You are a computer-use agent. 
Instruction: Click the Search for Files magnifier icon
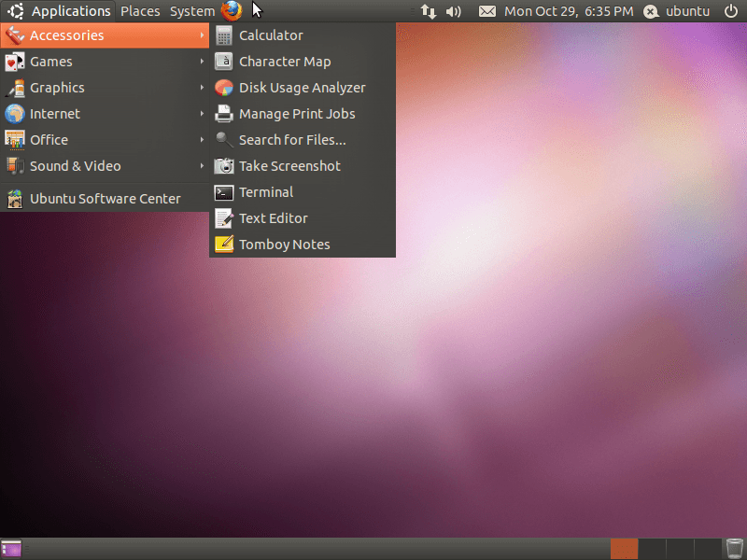click(223, 140)
